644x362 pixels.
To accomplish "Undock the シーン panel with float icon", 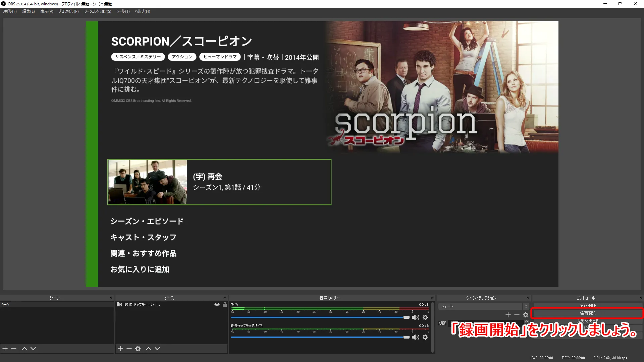I will (111, 298).
